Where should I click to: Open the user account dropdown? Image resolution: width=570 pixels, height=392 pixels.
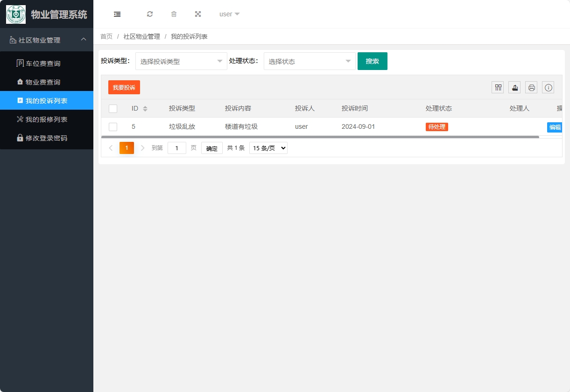pyautogui.click(x=228, y=14)
